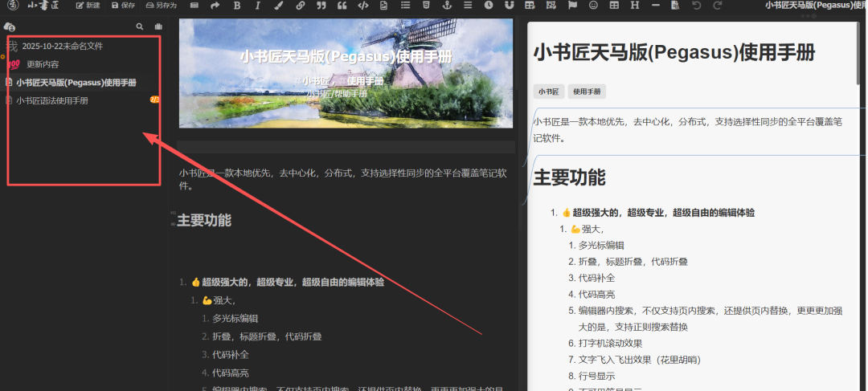868x391 pixels.
Task: Click the editor text 超级强大的，超级专业，超级自由的编辑体验
Action: pyautogui.click(x=293, y=282)
